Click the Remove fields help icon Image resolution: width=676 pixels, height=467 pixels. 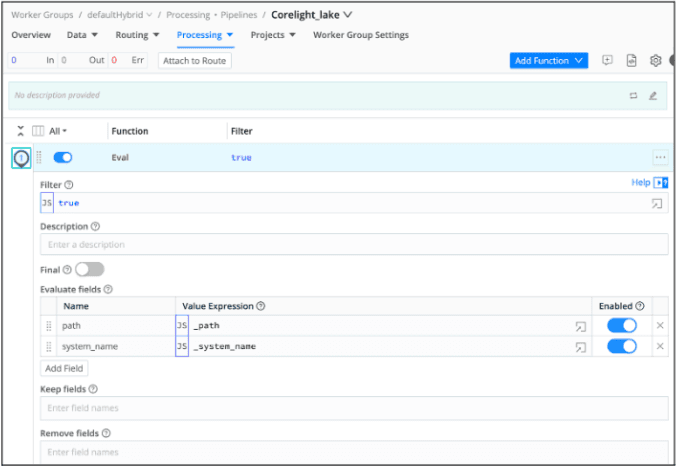(106, 433)
